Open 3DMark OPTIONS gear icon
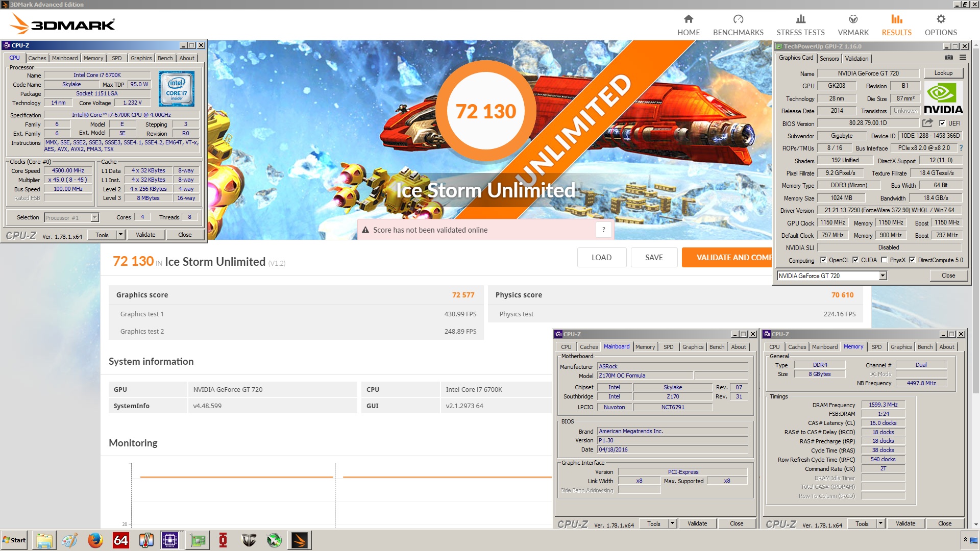Viewport: 980px width, 551px height. click(x=941, y=19)
